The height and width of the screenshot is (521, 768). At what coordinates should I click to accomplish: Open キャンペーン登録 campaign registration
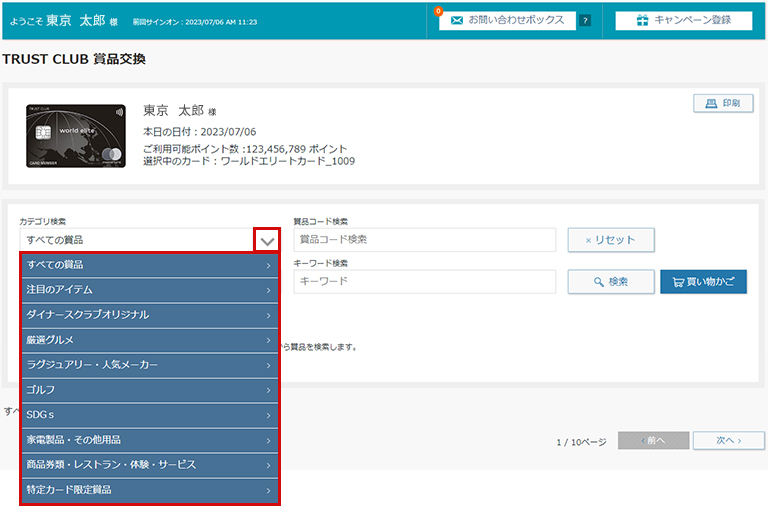click(684, 20)
